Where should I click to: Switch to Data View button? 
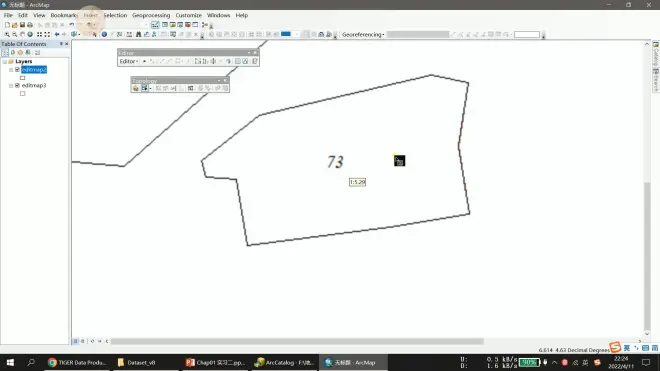[76, 341]
